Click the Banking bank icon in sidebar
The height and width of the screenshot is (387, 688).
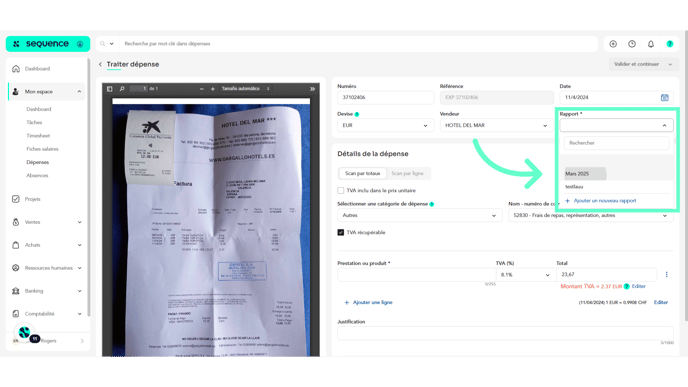[x=16, y=291]
